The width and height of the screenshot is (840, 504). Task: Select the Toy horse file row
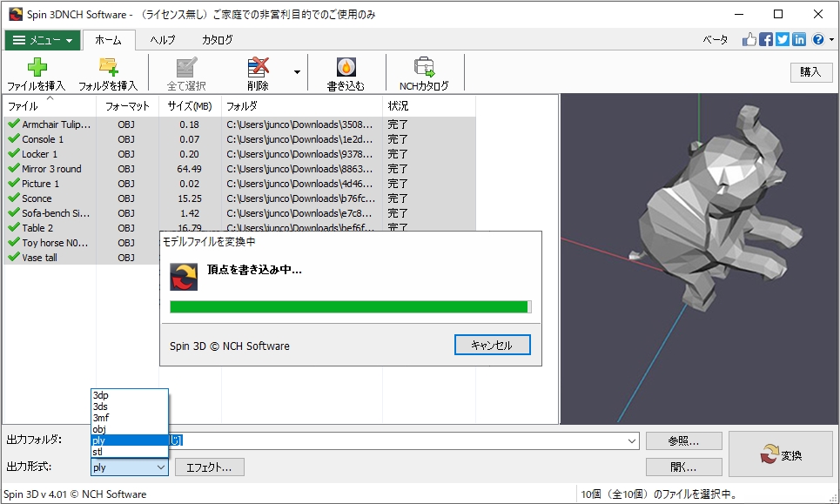click(x=82, y=243)
